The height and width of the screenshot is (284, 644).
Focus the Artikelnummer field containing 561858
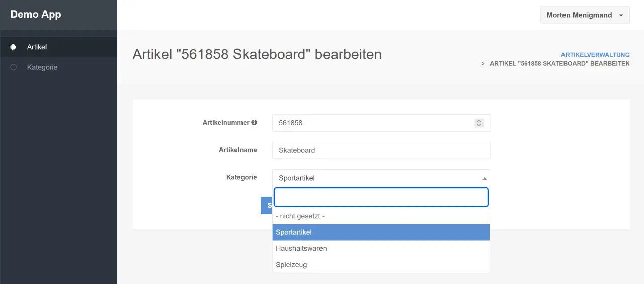click(x=372, y=123)
